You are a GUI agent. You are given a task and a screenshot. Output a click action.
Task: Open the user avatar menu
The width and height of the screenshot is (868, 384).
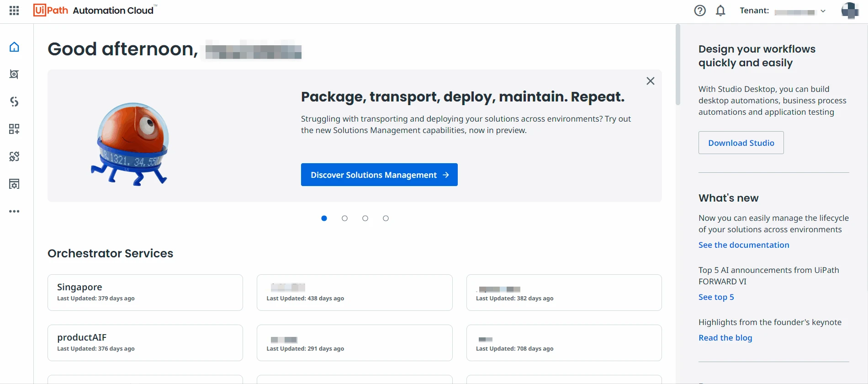[850, 11]
